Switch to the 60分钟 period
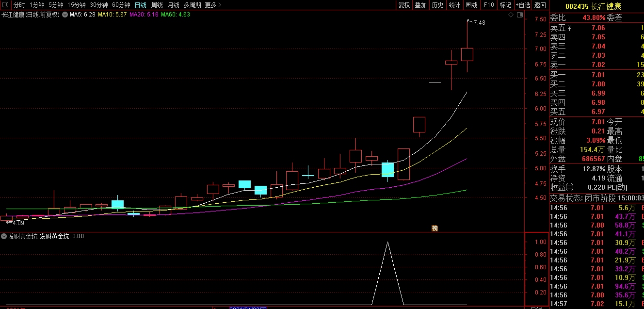 click(x=121, y=5)
